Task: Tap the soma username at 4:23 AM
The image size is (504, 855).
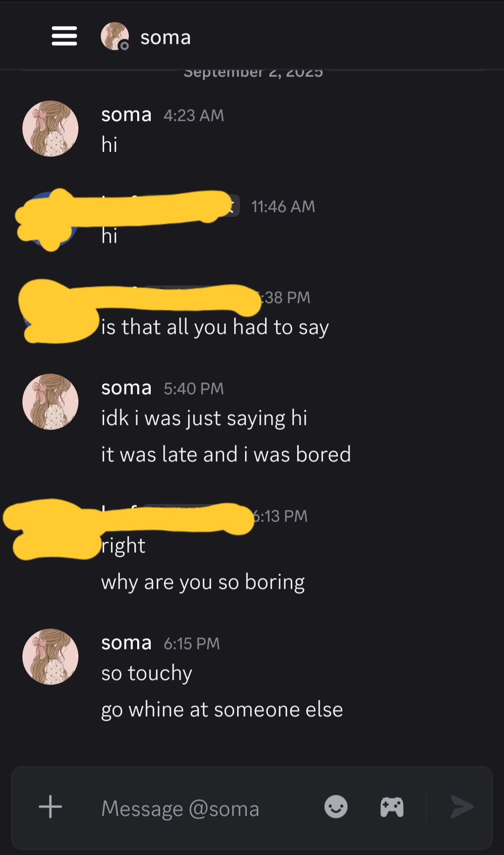Action: point(126,115)
